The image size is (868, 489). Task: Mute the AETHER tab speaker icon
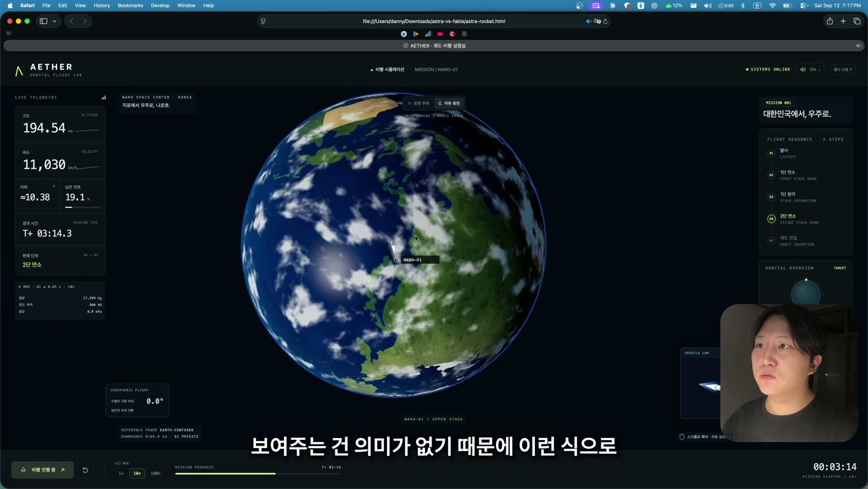click(x=859, y=45)
